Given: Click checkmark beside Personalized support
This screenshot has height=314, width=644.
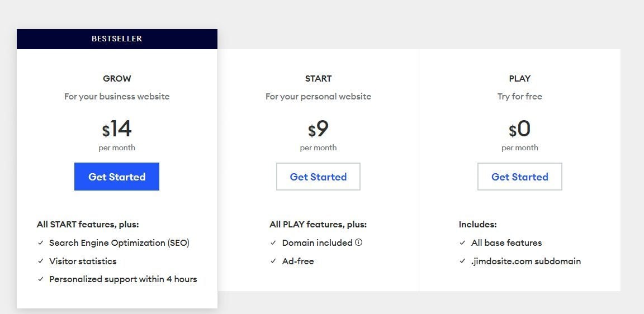Looking at the screenshot, I should 41,279.
